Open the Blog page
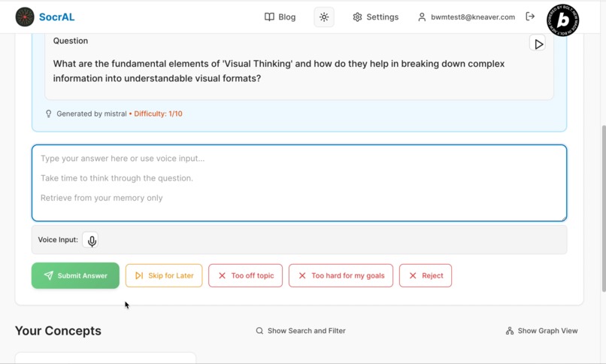Image resolution: width=606 pixels, height=364 pixels. click(x=280, y=17)
